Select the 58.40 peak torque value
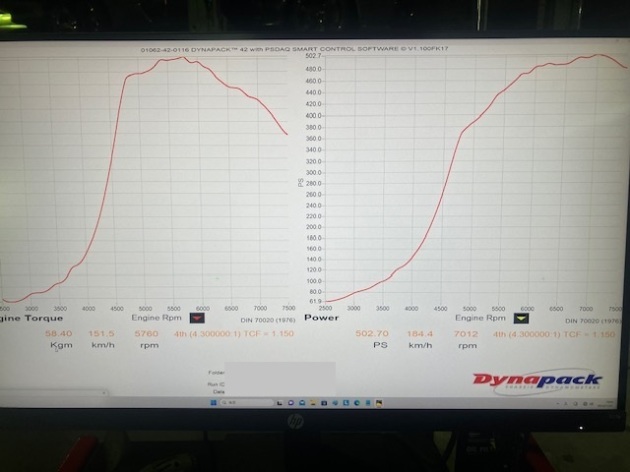This screenshot has height=472, width=630. pos(59,332)
